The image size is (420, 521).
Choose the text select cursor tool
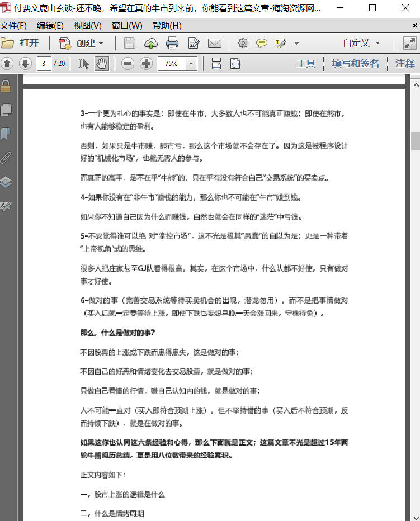pos(83,64)
